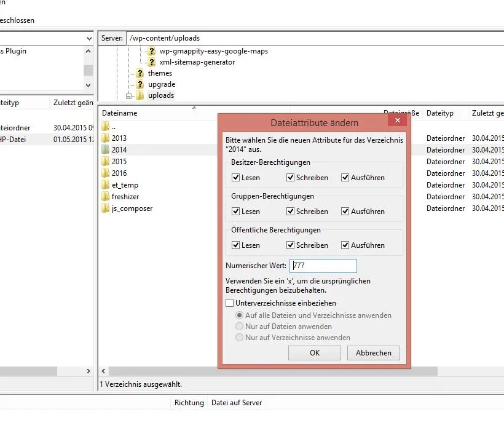Click Richtung column in transfer queue
Screen dimensions: 504x428
click(189, 403)
